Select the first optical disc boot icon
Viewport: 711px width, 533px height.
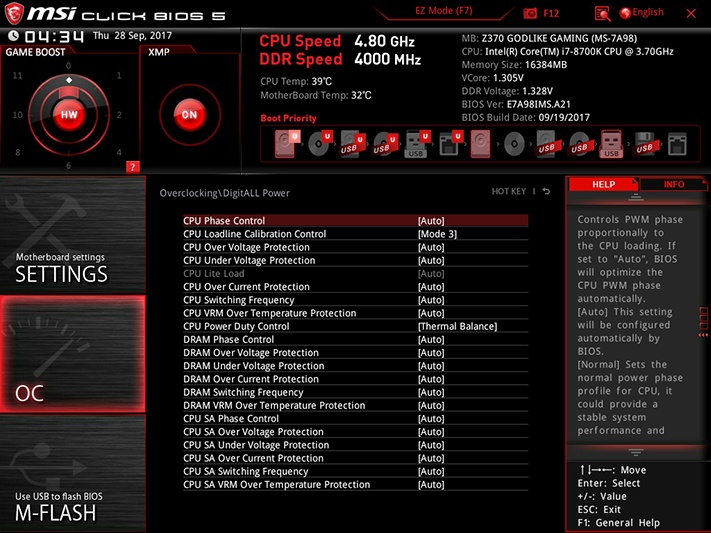[x=320, y=144]
